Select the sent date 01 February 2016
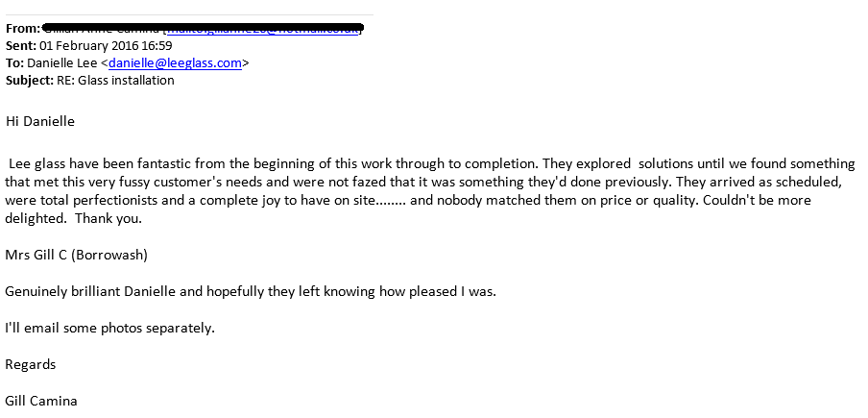Screen dimensions: 868x418 click(x=92, y=46)
